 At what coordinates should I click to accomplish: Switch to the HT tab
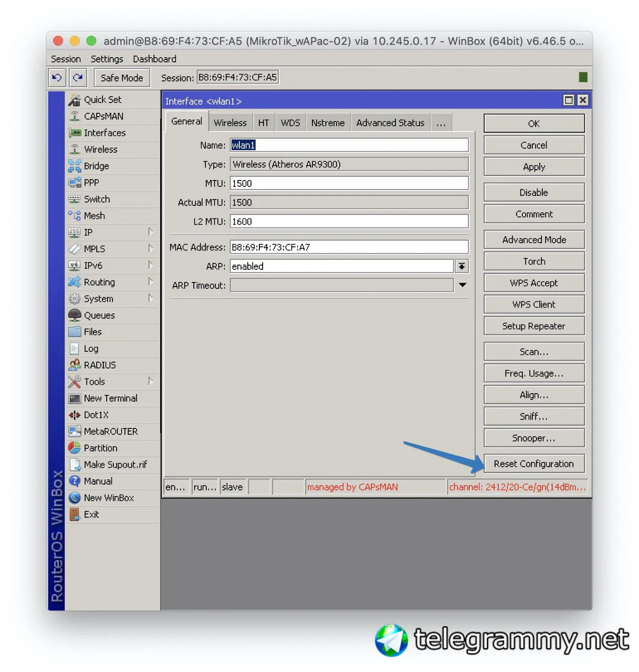264,123
